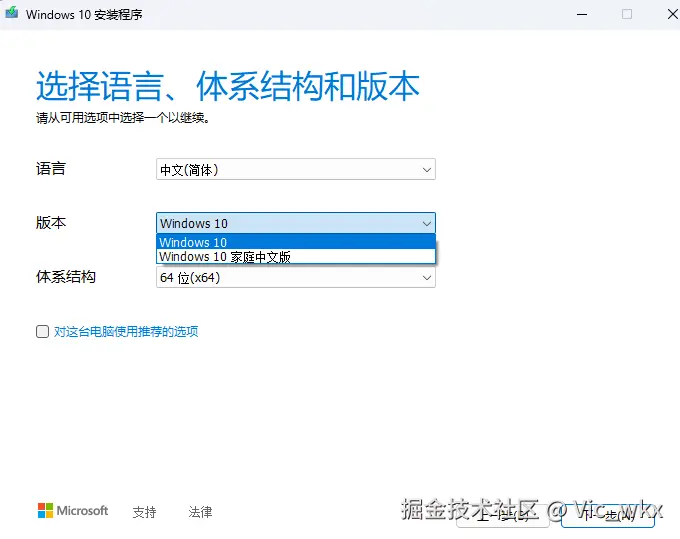Click the 语言 label text
This screenshot has height=539, width=680.
coord(51,169)
